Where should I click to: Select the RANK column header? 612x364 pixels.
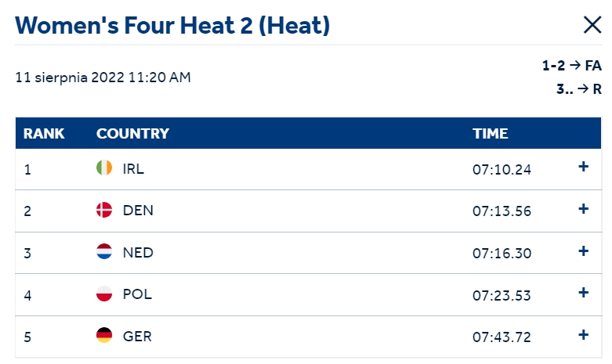tap(44, 134)
